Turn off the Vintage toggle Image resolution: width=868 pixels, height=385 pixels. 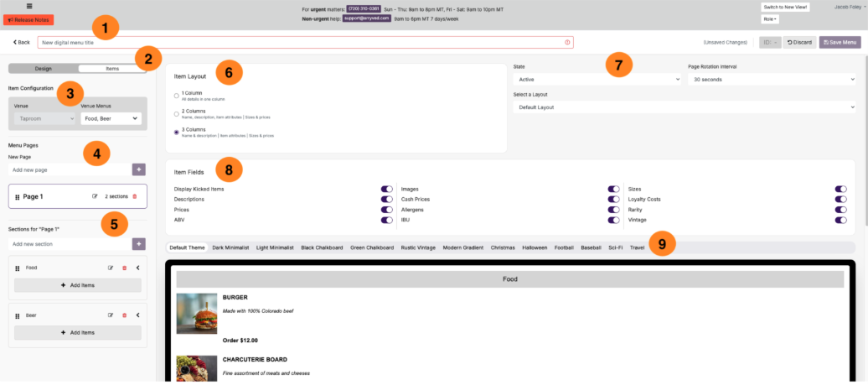point(840,220)
